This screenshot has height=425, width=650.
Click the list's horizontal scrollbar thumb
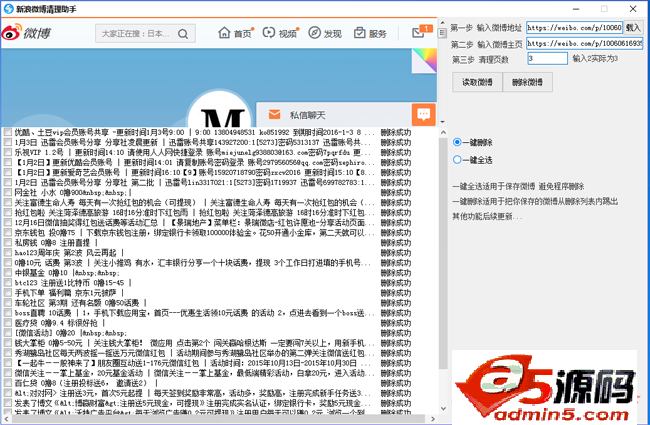point(219,419)
